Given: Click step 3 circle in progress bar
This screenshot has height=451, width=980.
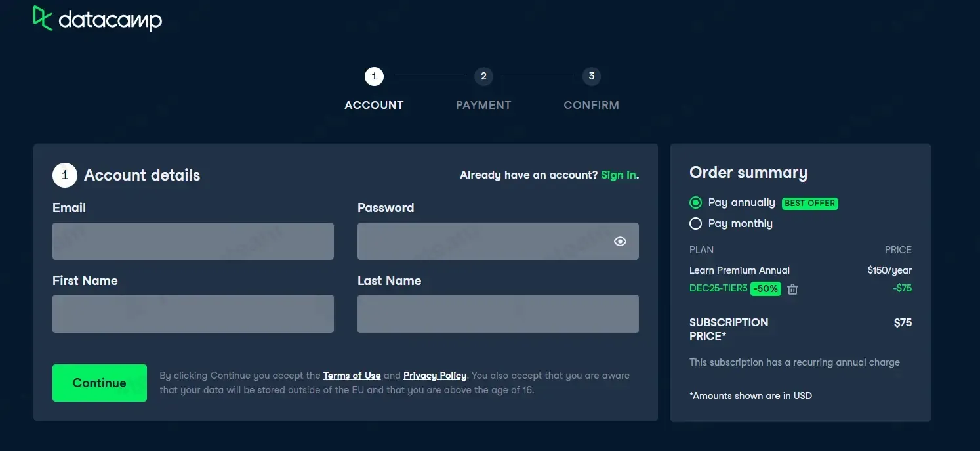Looking at the screenshot, I should [x=592, y=77].
